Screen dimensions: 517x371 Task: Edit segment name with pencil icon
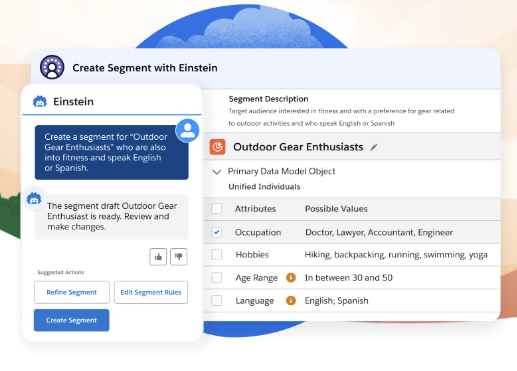374,147
